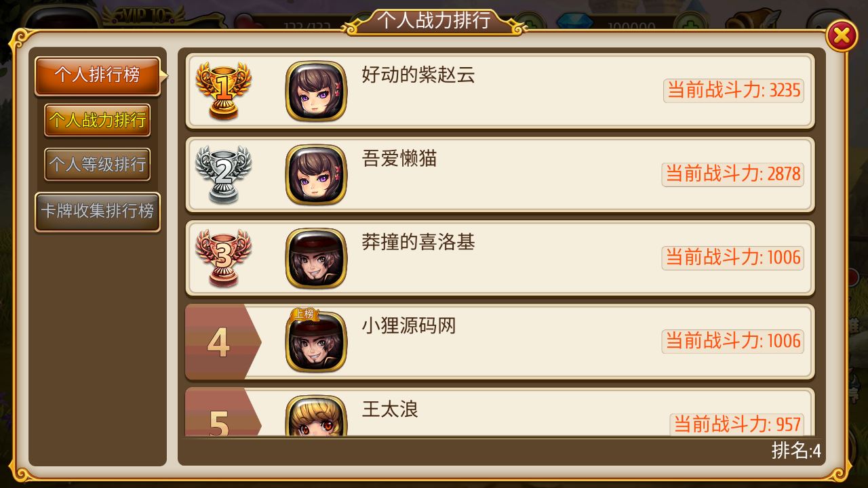
Task: Select the 个人排行榜 tab
Action: point(98,75)
